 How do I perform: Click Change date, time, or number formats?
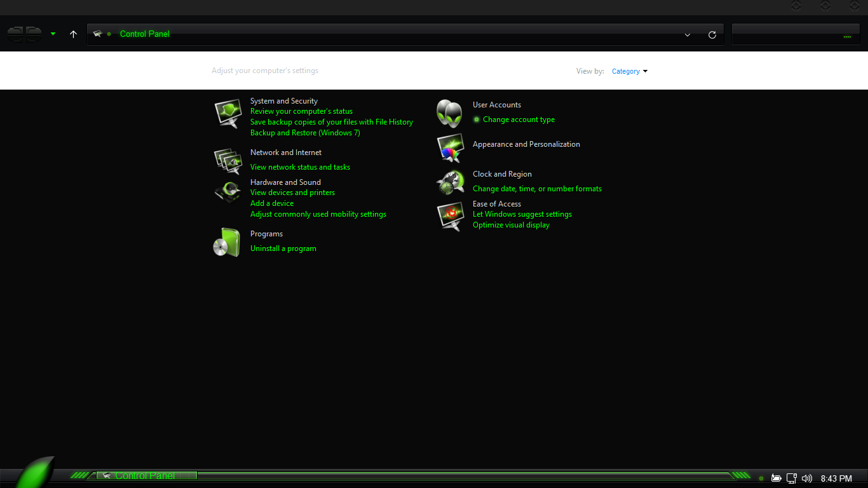(537, 189)
